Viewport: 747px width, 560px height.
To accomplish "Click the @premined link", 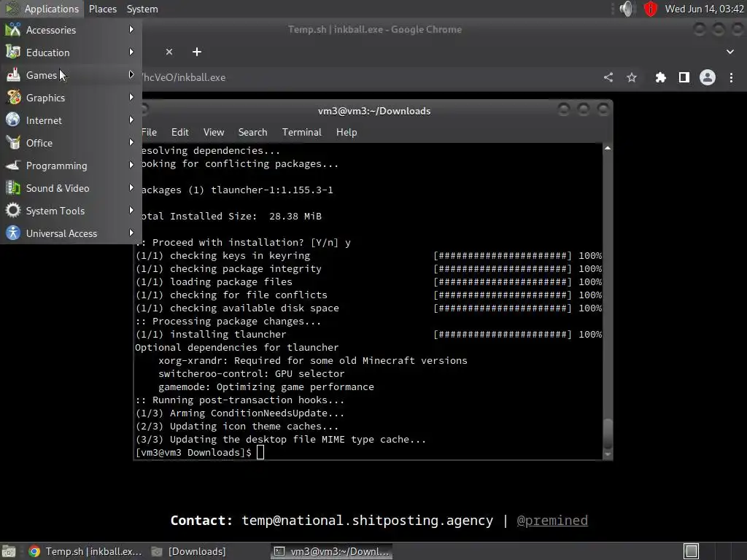I will pos(552,520).
